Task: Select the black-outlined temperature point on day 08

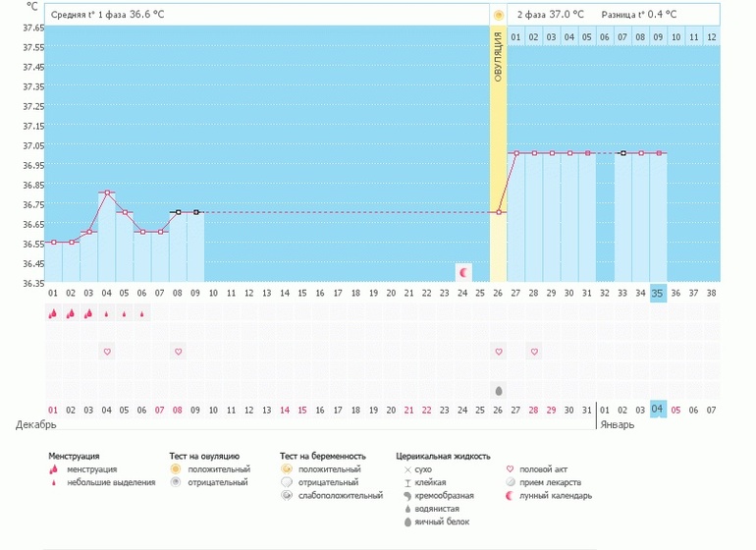Action: click(x=178, y=212)
